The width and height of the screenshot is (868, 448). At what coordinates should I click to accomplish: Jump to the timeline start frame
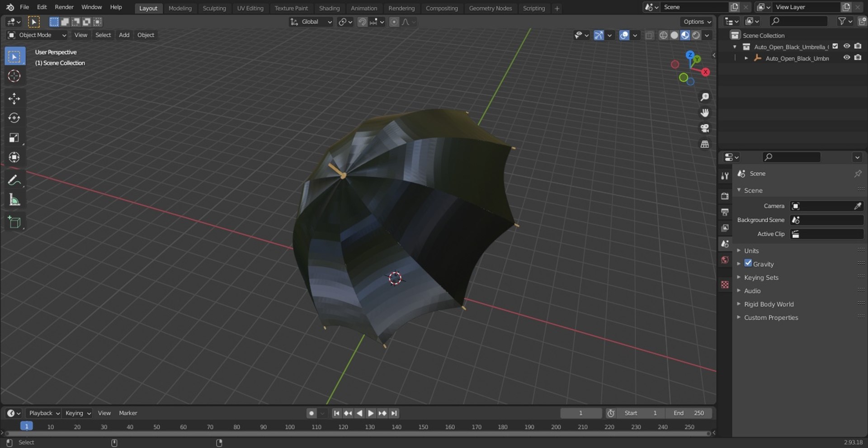pos(336,413)
